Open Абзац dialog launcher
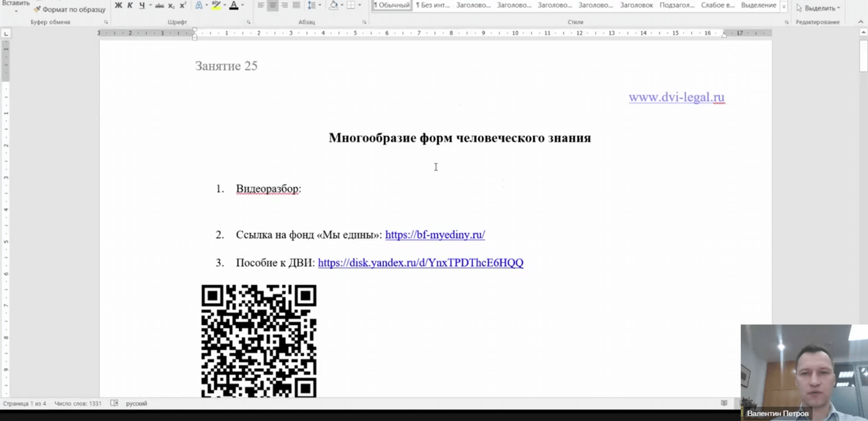Image resolution: width=868 pixels, height=421 pixels. [364, 22]
